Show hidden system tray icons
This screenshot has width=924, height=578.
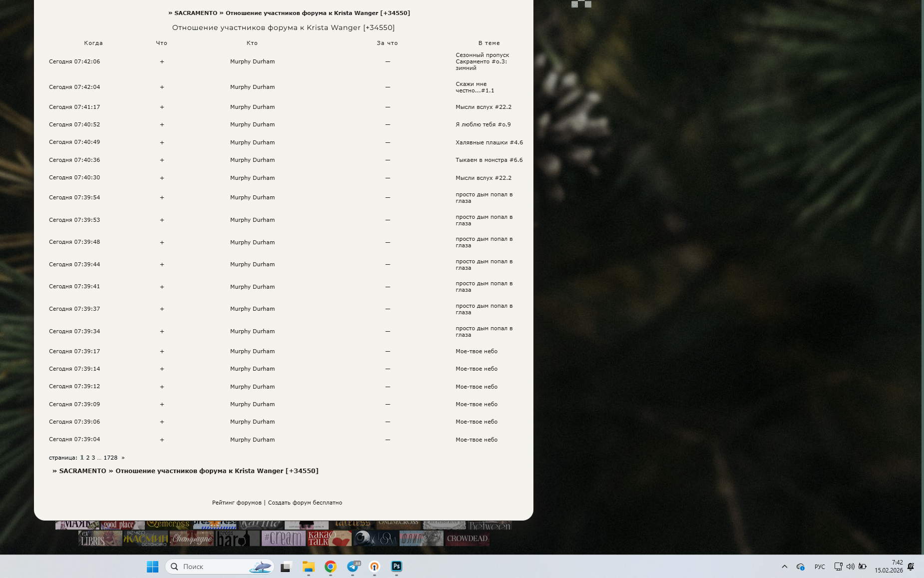coord(784,567)
